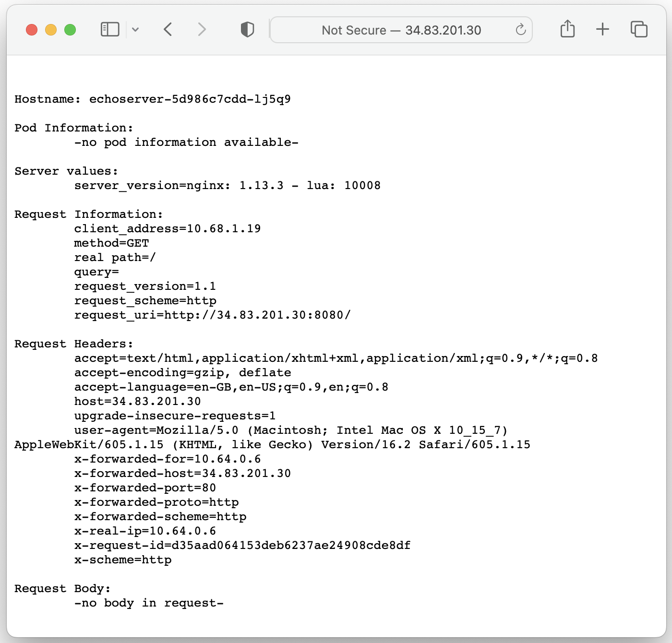
Task: Go back to the previous page
Action: pyautogui.click(x=168, y=30)
